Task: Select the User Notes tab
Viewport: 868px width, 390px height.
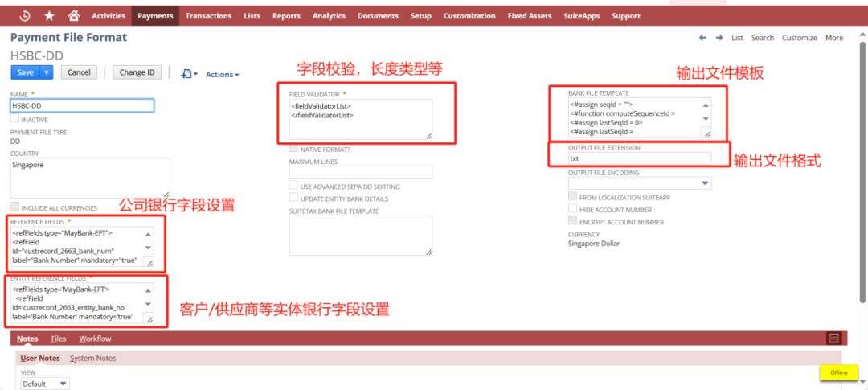Action: (x=40, y=359)
